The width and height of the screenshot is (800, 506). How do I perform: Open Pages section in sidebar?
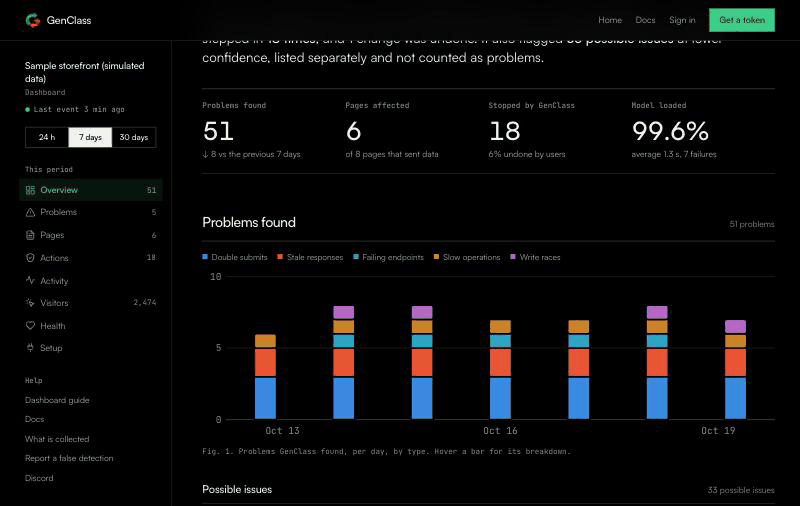(x=91, y=235)
